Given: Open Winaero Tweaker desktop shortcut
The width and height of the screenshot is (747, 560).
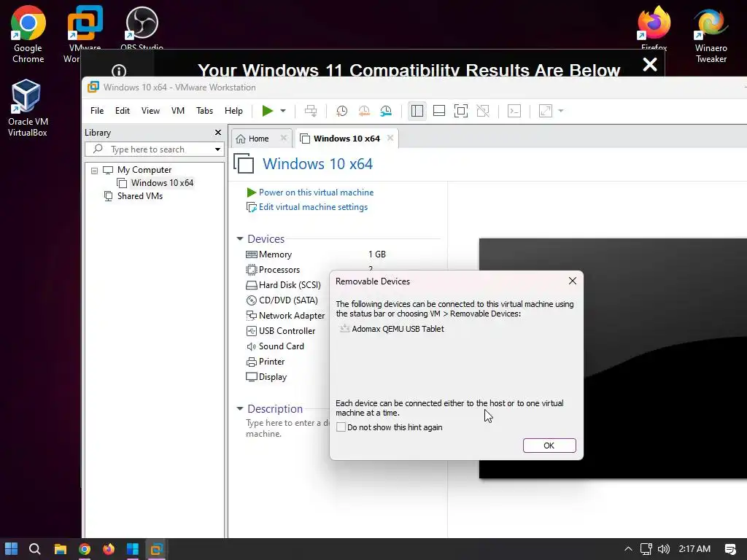Looking at the screenshot, I should click(x=711, y=34).
